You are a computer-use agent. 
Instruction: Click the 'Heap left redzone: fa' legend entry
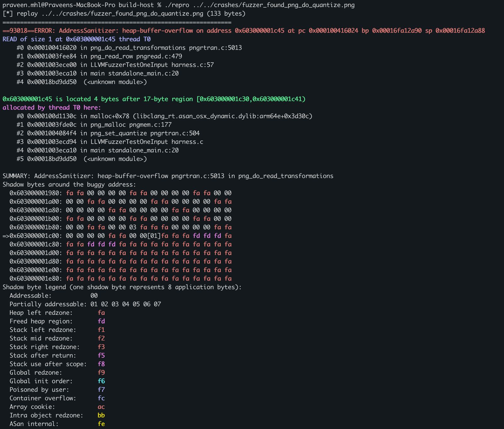coord(57,312)
